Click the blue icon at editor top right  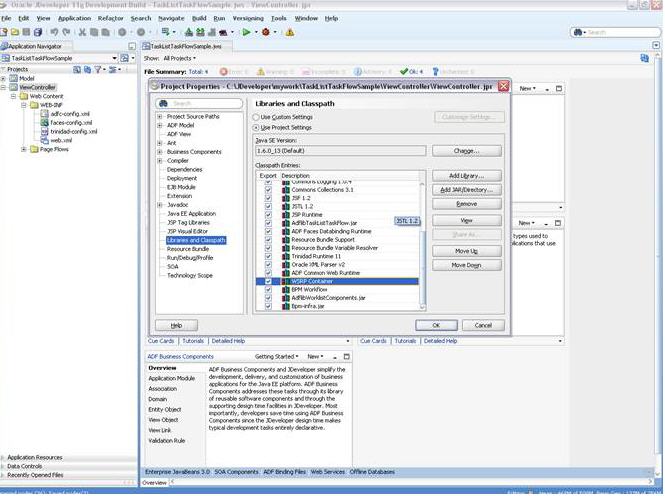(644, 59)
